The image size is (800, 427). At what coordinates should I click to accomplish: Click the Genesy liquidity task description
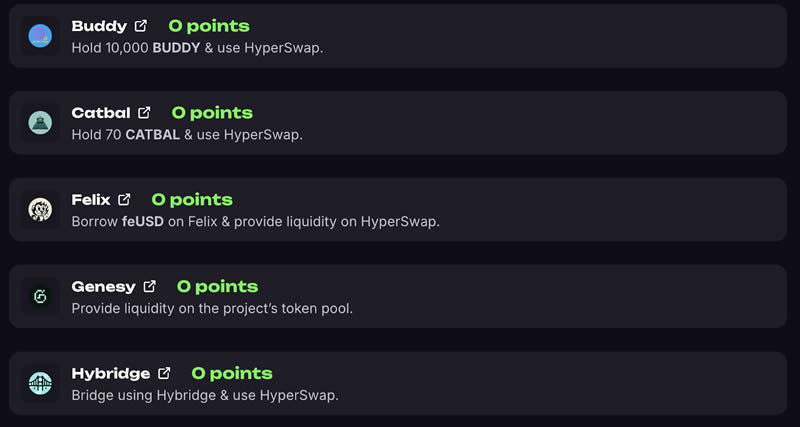pos(212,308)
